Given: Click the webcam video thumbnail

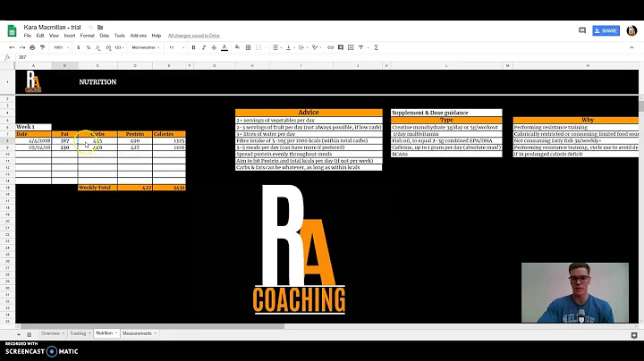Looking at the screenshot, I should (575, 292).
